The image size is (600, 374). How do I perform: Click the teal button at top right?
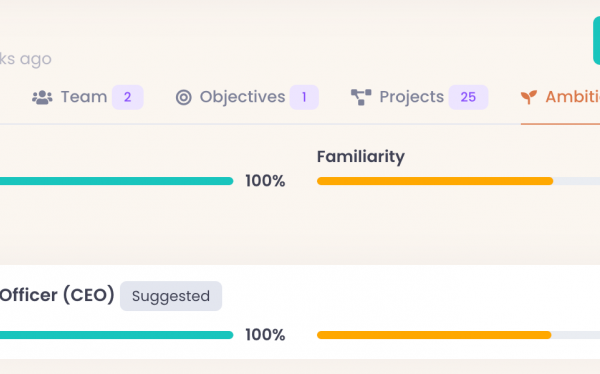pos(597,40)
